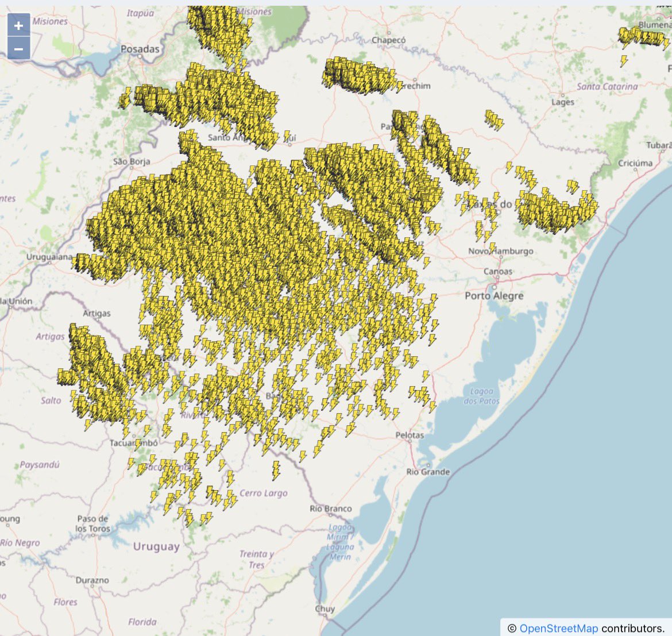Click the 'Pelotas' city label

[x=410, y=435]
